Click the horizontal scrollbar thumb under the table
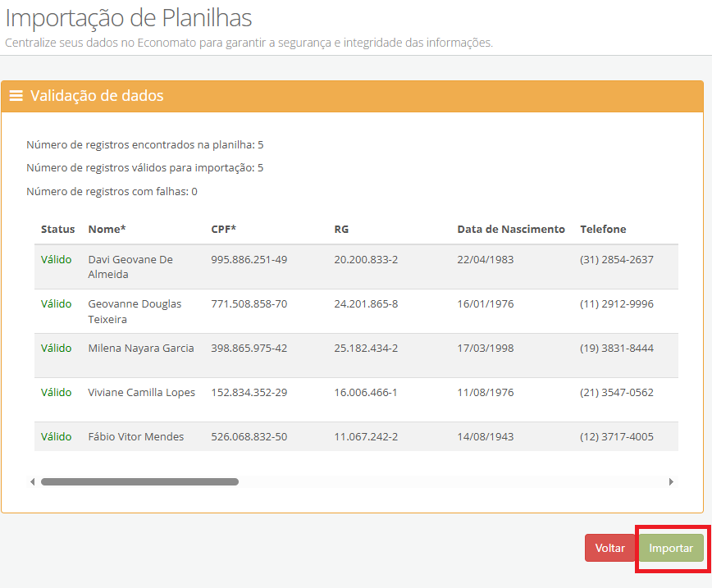The image size is (712, 588). [x=139, y=481]
